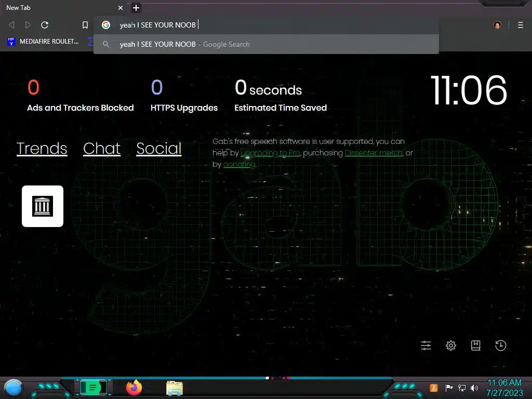Click the Google icon in the address bar
The width and height of the screenshot is (532, 399).
pyautogui.click(x=106, y=25)
